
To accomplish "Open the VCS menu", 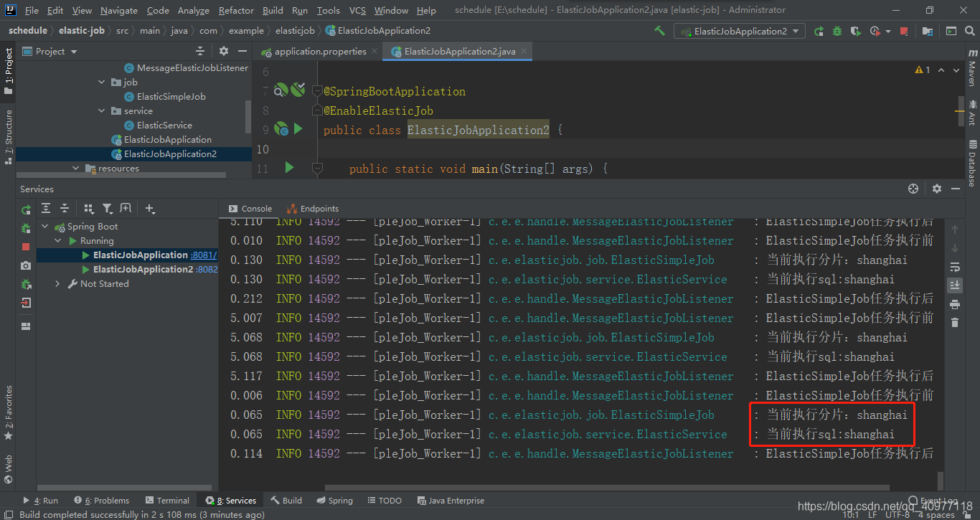I will pos(357,10).
